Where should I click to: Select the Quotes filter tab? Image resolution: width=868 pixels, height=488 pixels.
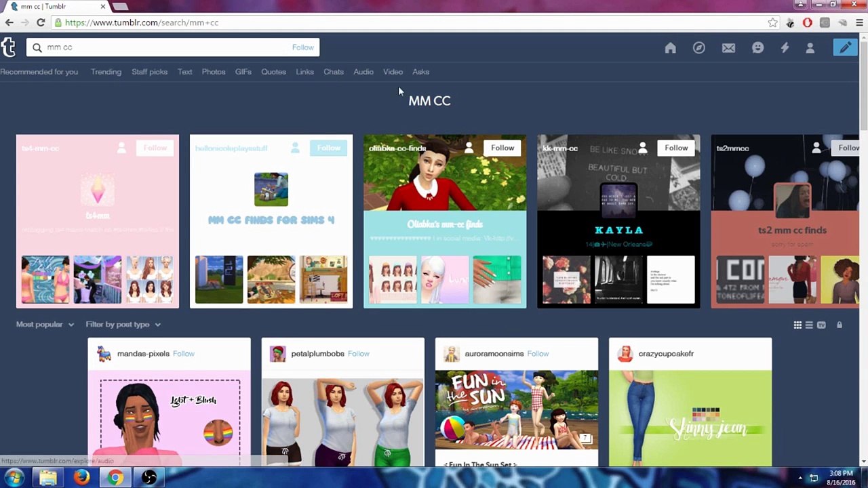273,72
